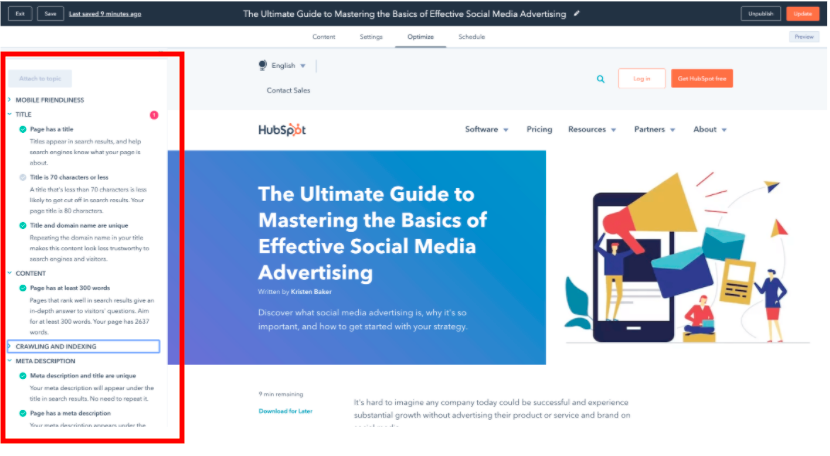The image size is (830, 456).
Task: Open the About nav dropdown
Action: tap(710, 130)
